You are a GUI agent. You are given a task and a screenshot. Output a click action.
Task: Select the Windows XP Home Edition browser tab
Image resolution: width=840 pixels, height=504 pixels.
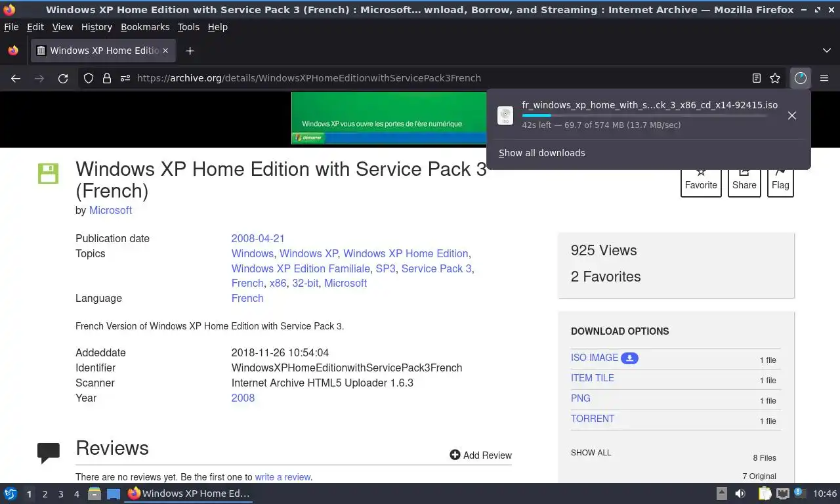(102, 51)
